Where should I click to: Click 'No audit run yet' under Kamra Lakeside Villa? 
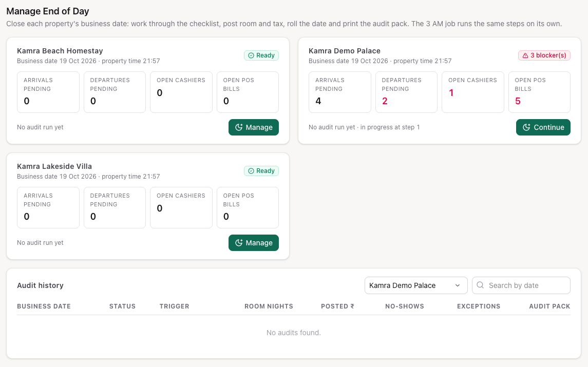(40, 243)
